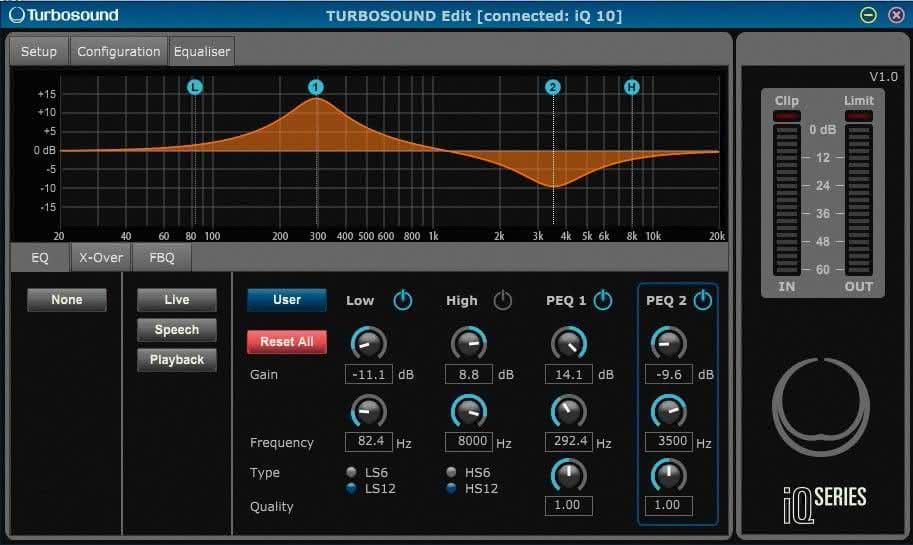Click the Reset All button
The image size is (913, 545).
coord(286,342)
